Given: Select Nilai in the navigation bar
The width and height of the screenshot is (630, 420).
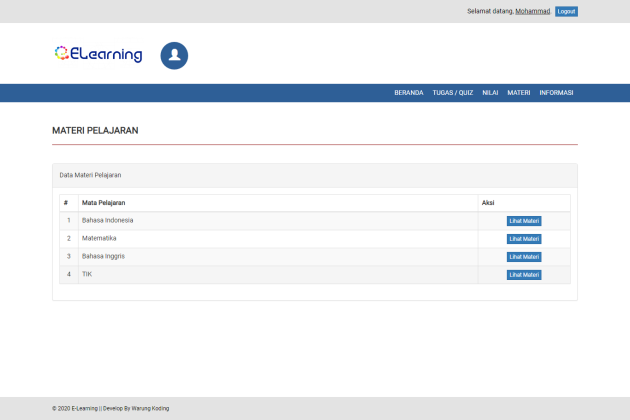Looking at the screenshot, I should point(490,93).
